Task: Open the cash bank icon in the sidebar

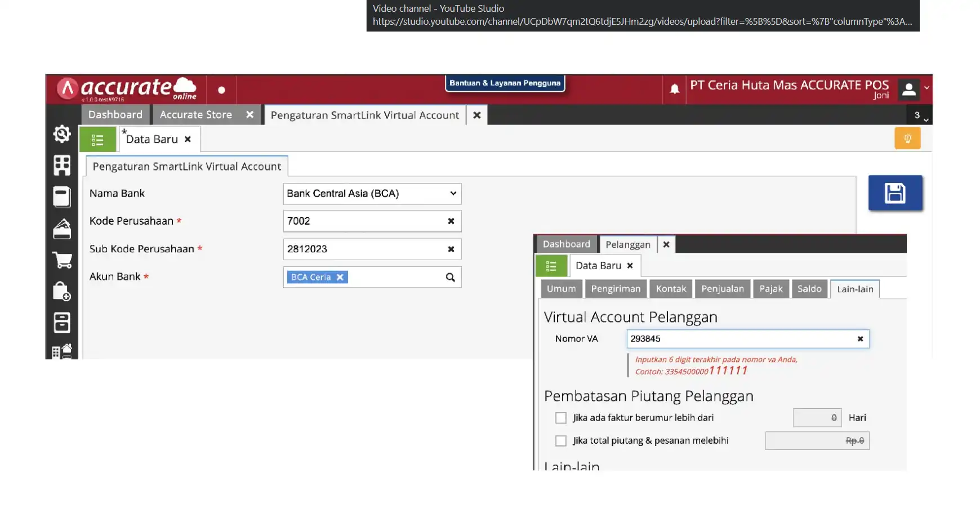Action: [x=62, y=229]
